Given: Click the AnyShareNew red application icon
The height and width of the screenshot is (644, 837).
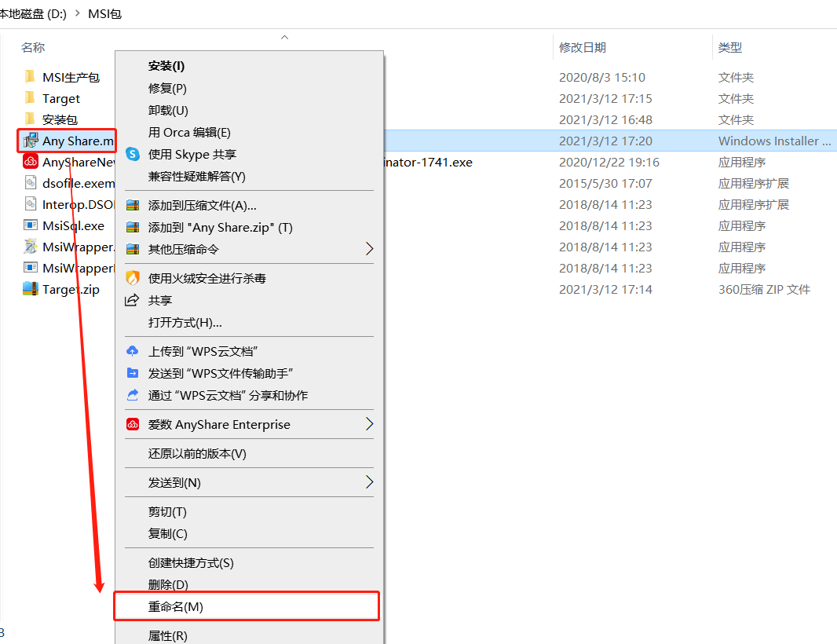Looking at the screenshot, I should (x=31, y=162).
